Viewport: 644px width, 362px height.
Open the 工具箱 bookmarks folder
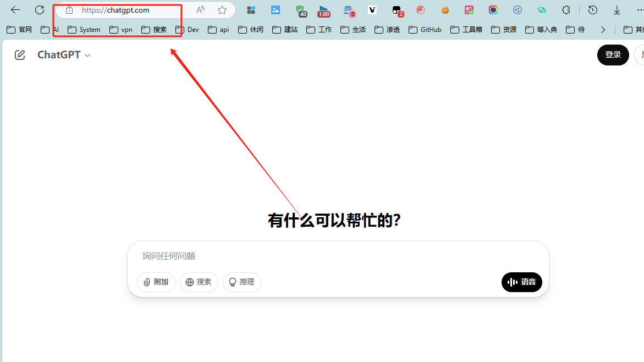tap(466, 30)
